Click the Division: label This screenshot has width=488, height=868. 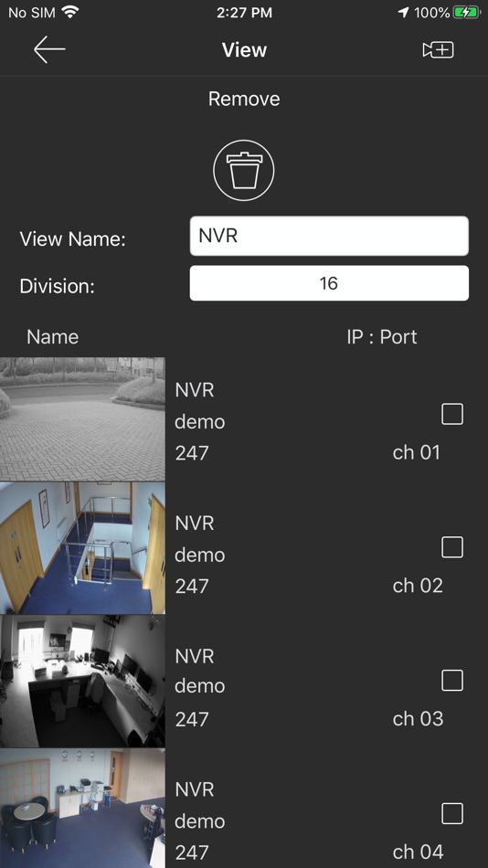(x=57, y=286)
